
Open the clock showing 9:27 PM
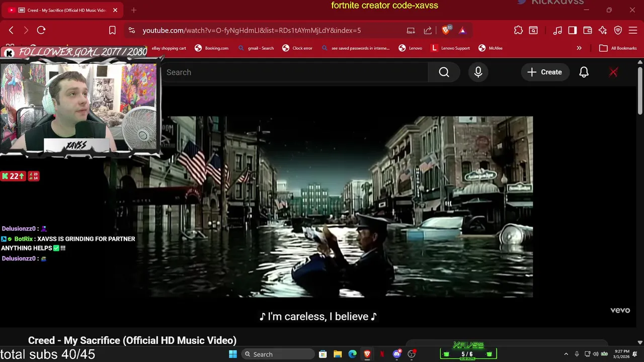tap(621, 354)
